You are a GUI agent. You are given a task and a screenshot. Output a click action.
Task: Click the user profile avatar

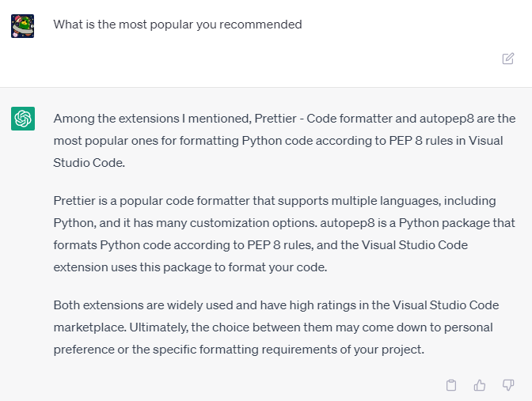coord(22,25)
